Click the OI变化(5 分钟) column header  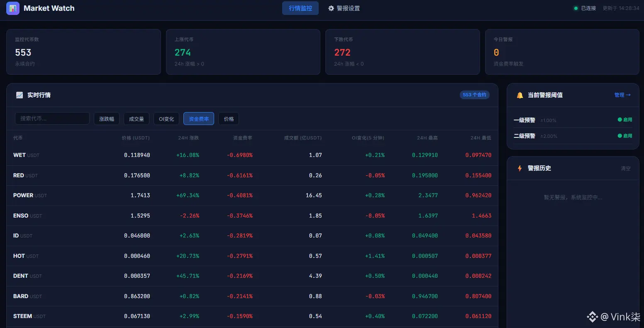tap(368, 138)
